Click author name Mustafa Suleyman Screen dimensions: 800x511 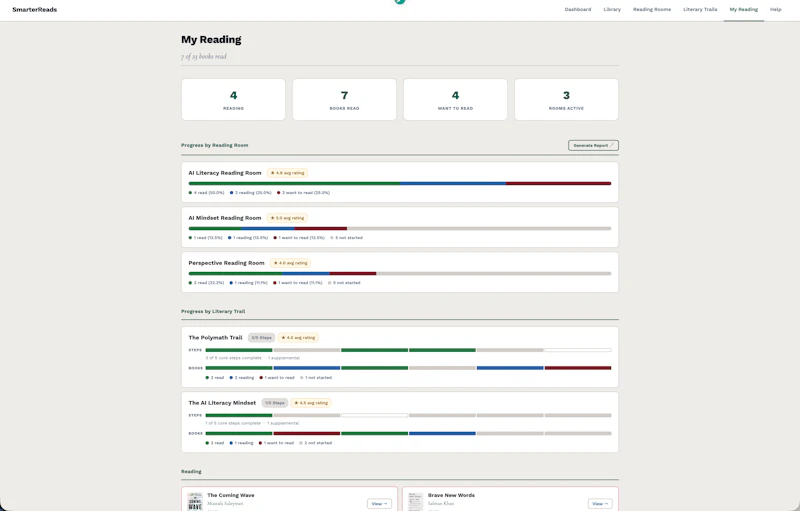pyautogui.click(x=225, y=503)
